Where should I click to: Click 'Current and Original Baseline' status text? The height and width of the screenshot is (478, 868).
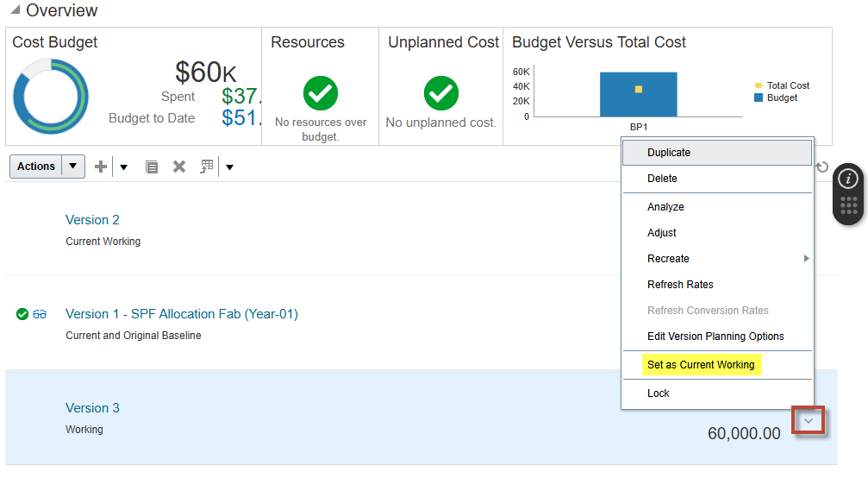[x=134, y=336]
